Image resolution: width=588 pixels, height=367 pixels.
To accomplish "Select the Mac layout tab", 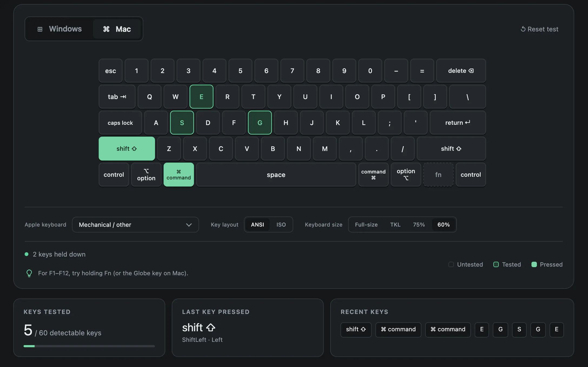I will (x=117, y=29).
